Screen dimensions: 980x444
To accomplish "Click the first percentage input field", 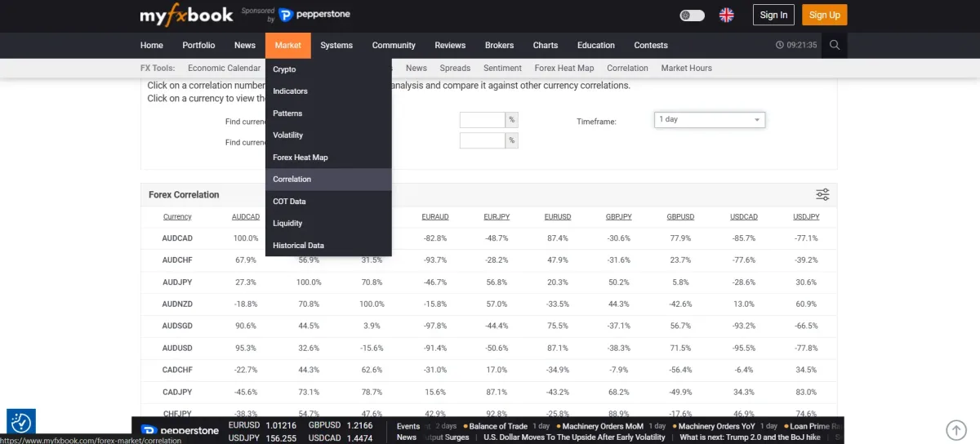I will coord(483,120).
